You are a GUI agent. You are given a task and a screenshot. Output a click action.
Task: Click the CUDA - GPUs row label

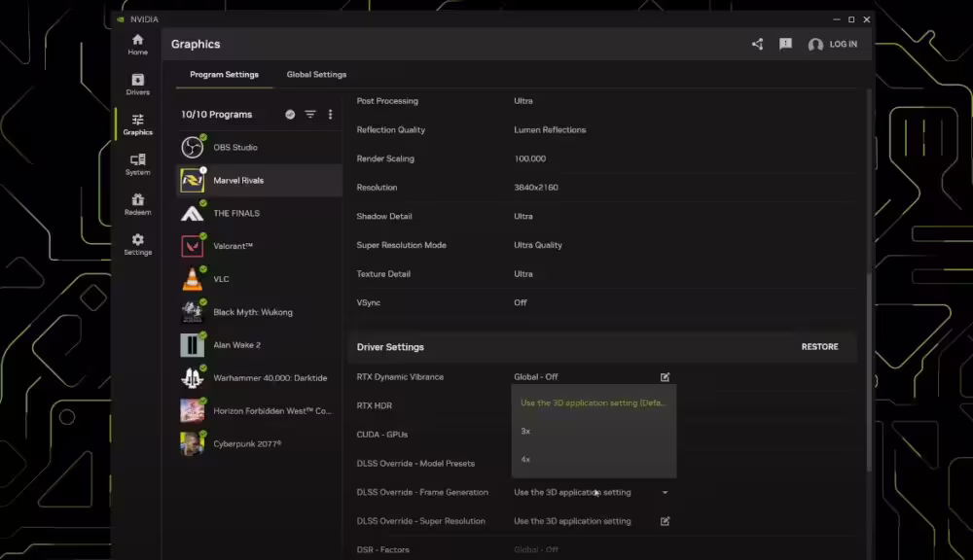pyautogui.click(x=382, y=435)
